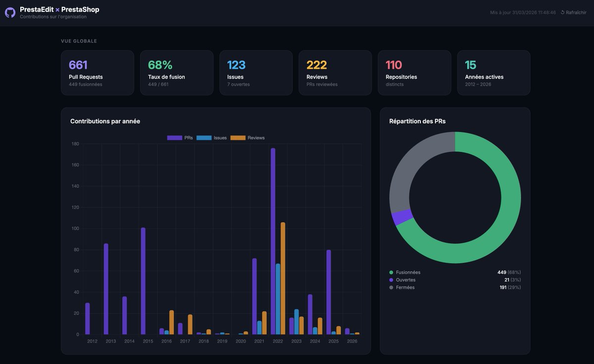
Task: Open the 661 Pull Requests card
Action: click(x=98, y=73)
